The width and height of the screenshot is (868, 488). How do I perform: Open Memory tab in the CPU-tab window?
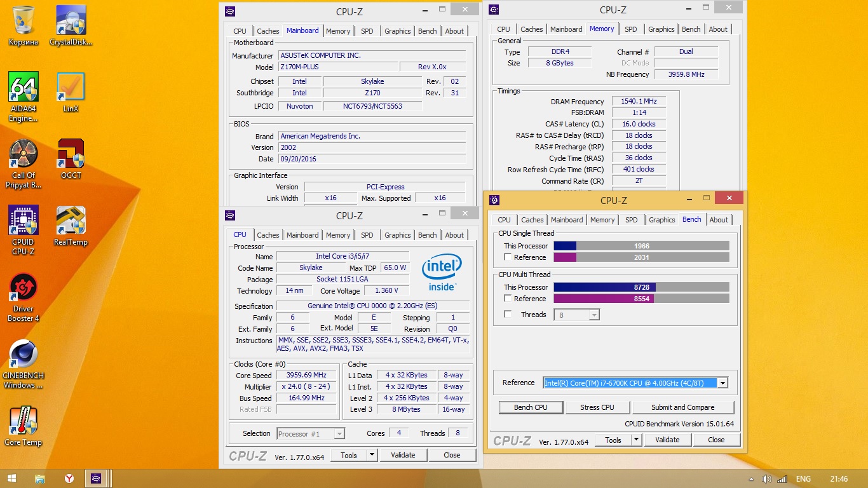pos(338,235)
